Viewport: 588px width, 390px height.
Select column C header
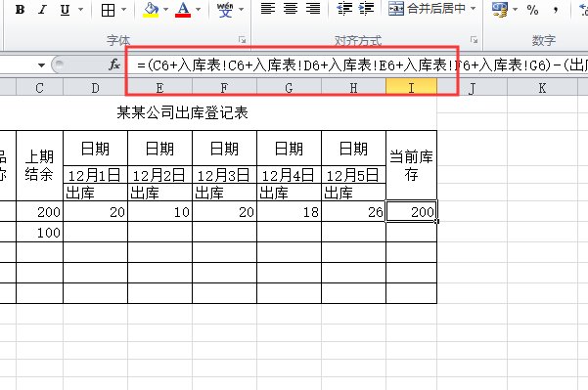click(x=39, y=88)
